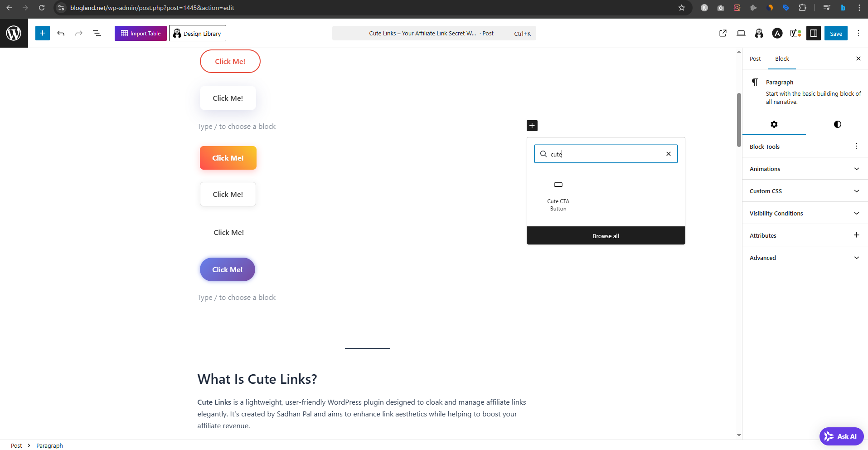Open the block inserter plus button in toolbar
The width and height of the screenshot is (868, 450).
(x=43, y=33)
